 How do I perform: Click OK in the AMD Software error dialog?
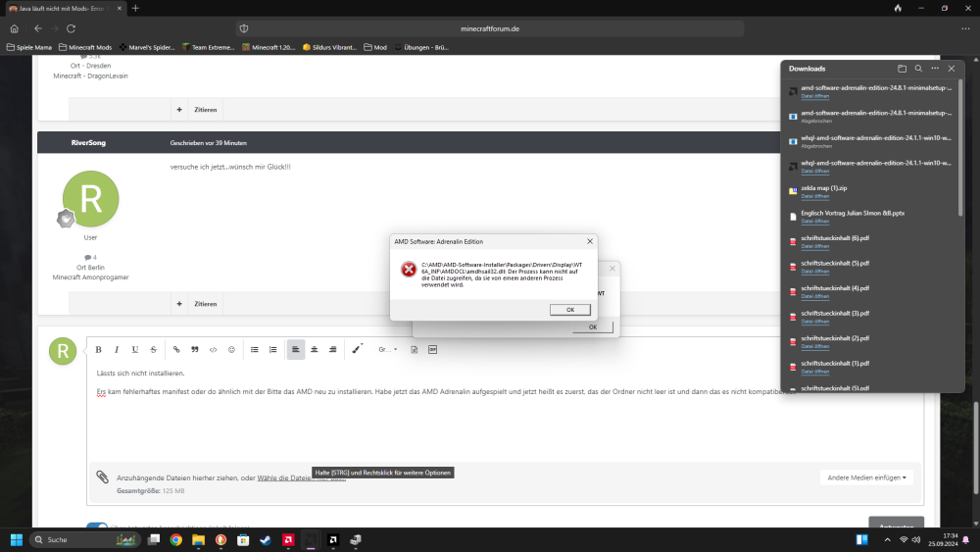(x=570, y=310)
